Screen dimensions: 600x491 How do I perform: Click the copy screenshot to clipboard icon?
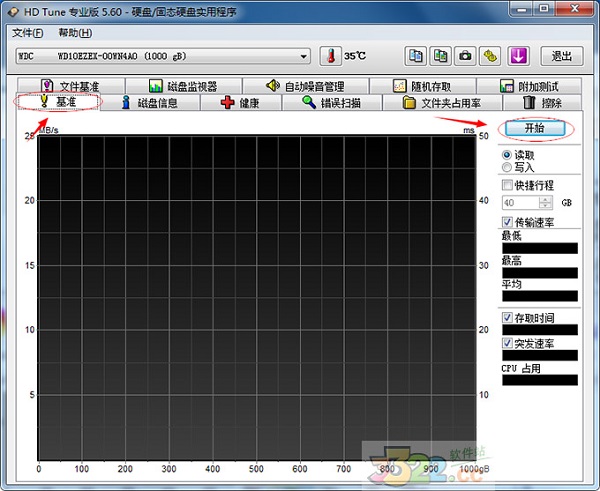[439, 56]
